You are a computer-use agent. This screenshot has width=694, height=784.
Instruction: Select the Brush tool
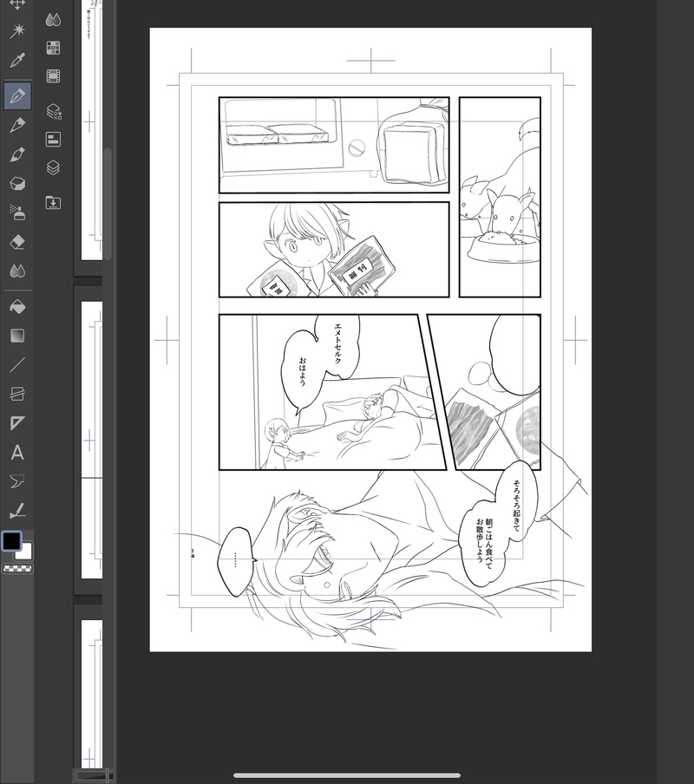tap(17, 154)
